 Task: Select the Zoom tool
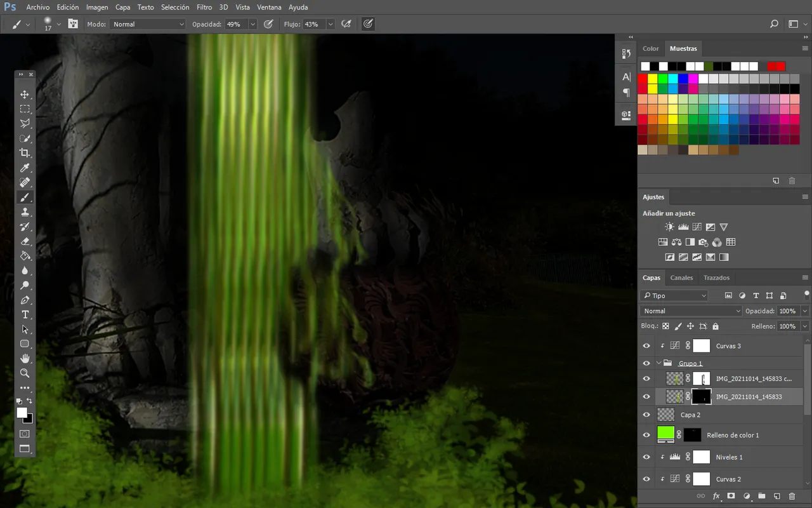click(25, 373)
